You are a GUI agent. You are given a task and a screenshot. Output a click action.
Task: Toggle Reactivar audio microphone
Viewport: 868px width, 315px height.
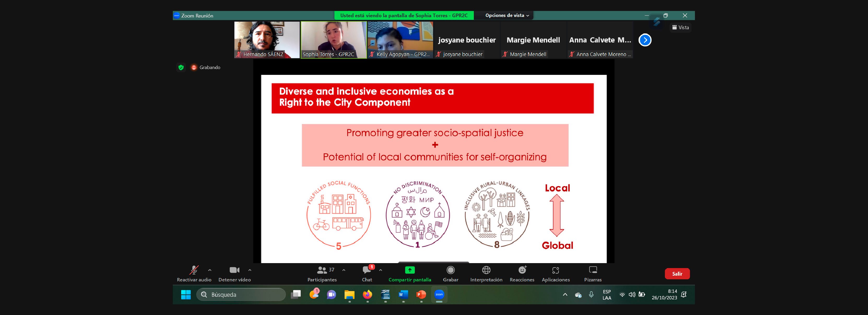click(194, 270)
